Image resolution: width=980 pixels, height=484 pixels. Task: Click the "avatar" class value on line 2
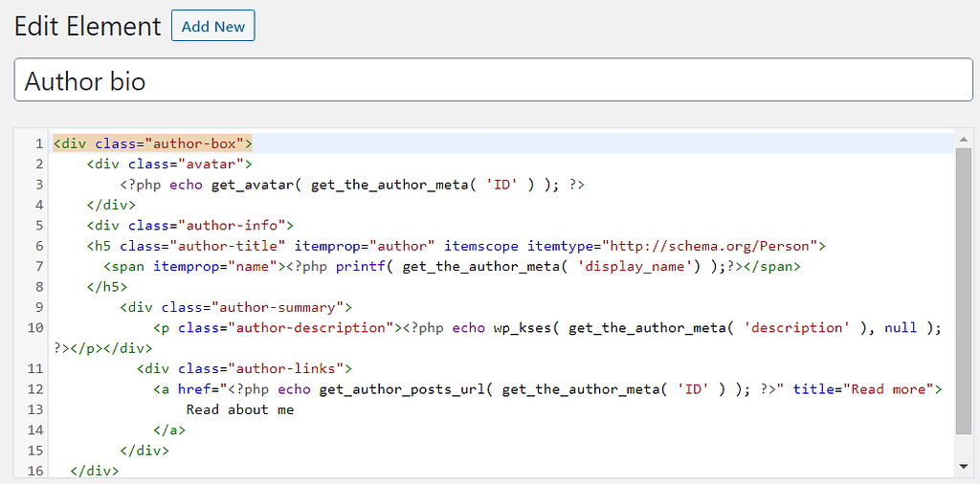tap(212, 165)
